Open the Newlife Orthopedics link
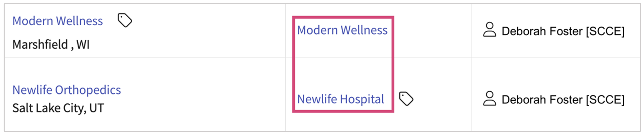The height and width of the screenshot is (135, 644). (67, 90)
